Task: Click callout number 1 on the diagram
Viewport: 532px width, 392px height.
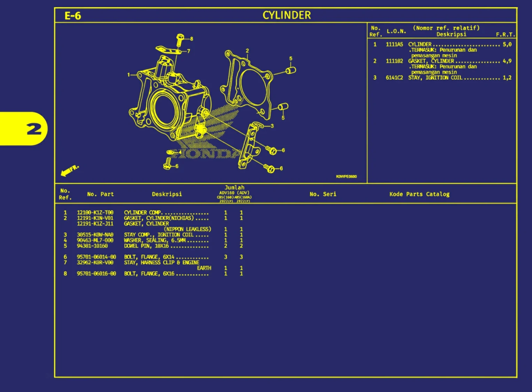Action: click(129, 74)
